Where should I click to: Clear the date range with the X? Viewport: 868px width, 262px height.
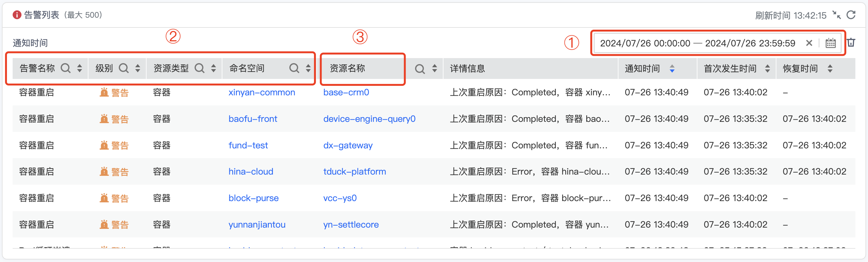[x=809, y=43]
